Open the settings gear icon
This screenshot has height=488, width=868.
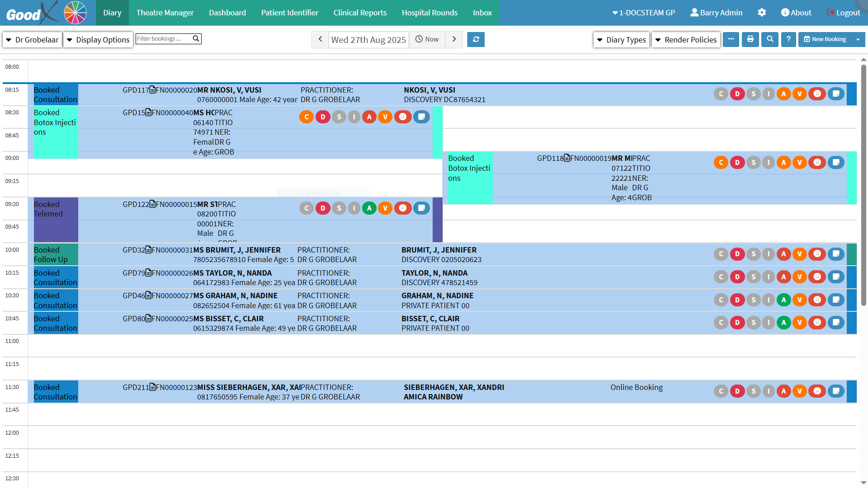762,13
